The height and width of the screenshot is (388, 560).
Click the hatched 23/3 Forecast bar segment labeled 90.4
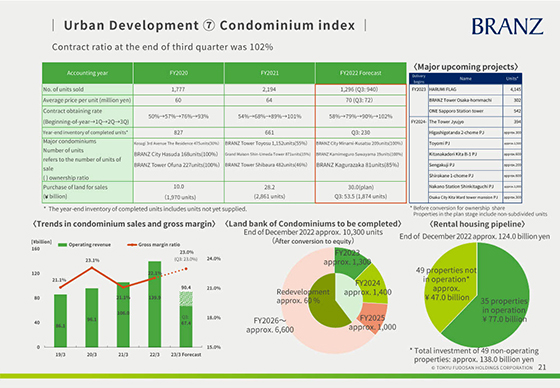click(186, 299)
